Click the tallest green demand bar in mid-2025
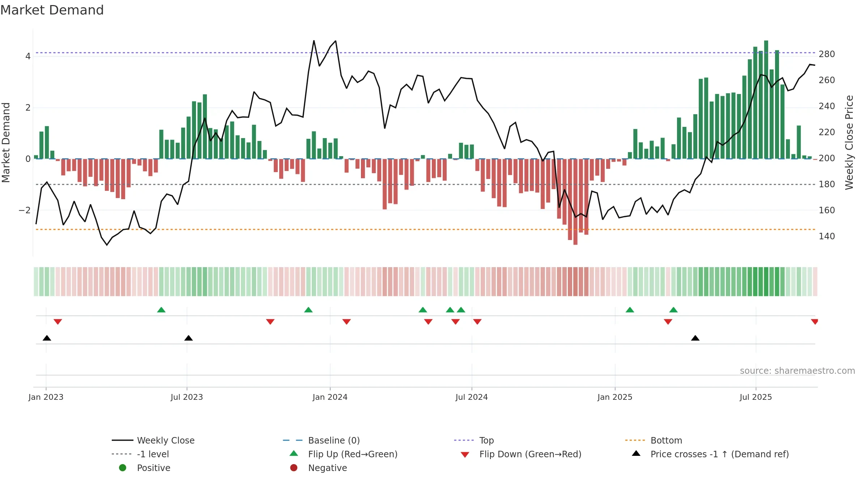Screen dimensions: 868x488 [766, 100]
